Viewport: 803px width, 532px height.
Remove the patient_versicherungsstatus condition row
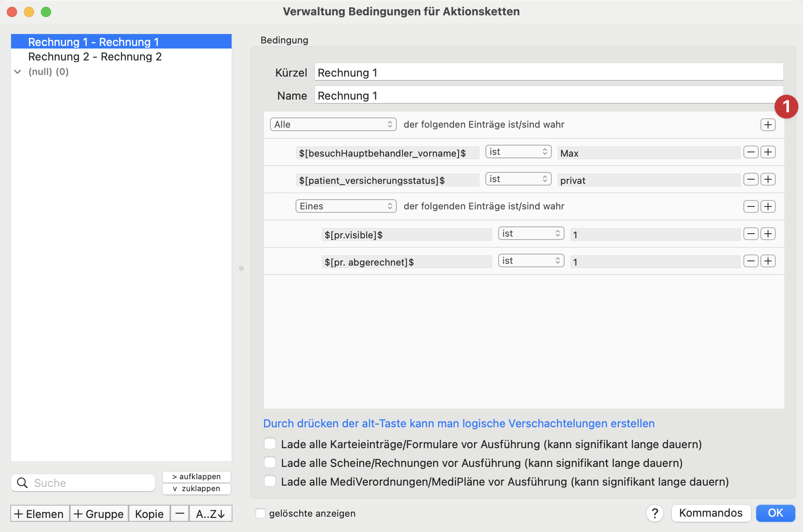click(751, 179)
